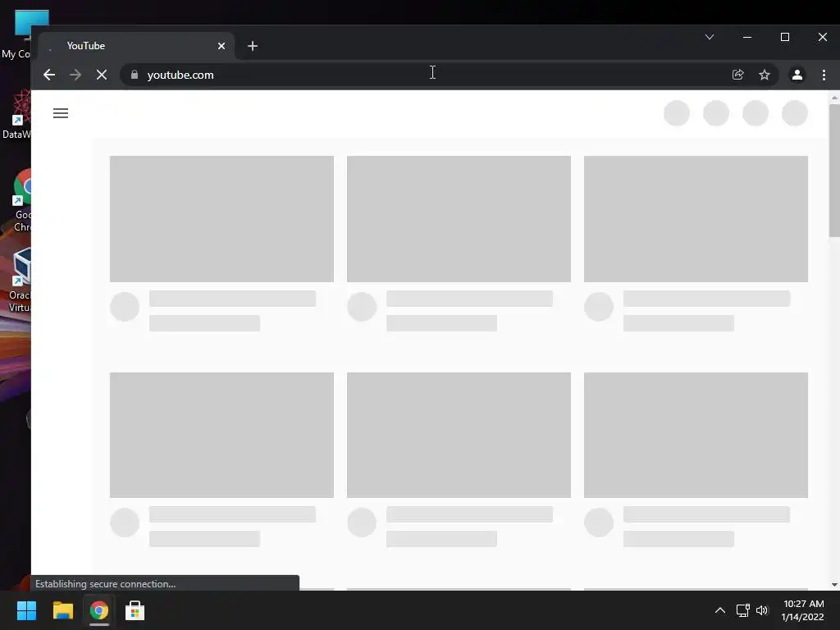Select the Google Chrome desktop shortcut

pos(21,201)
